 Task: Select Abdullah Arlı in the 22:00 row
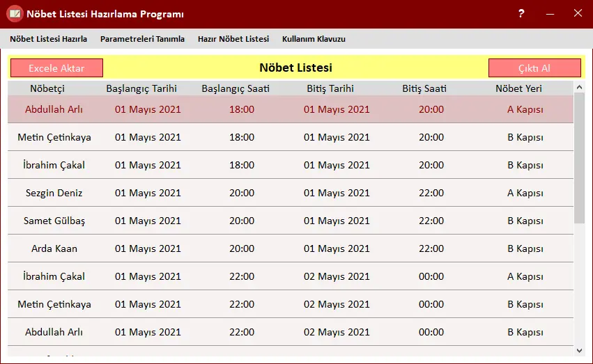pyautogui.click(x=54, y=332)
